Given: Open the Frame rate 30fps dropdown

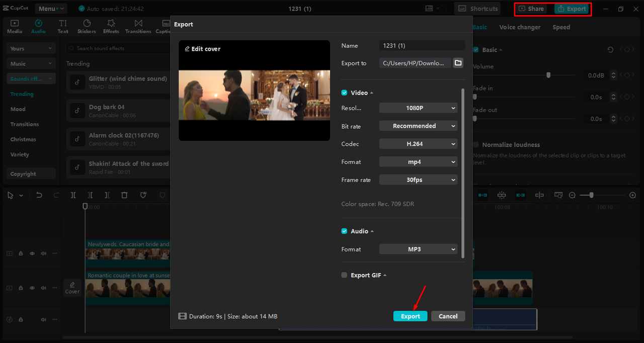Looking at the screenshot, I should (418, 180).
